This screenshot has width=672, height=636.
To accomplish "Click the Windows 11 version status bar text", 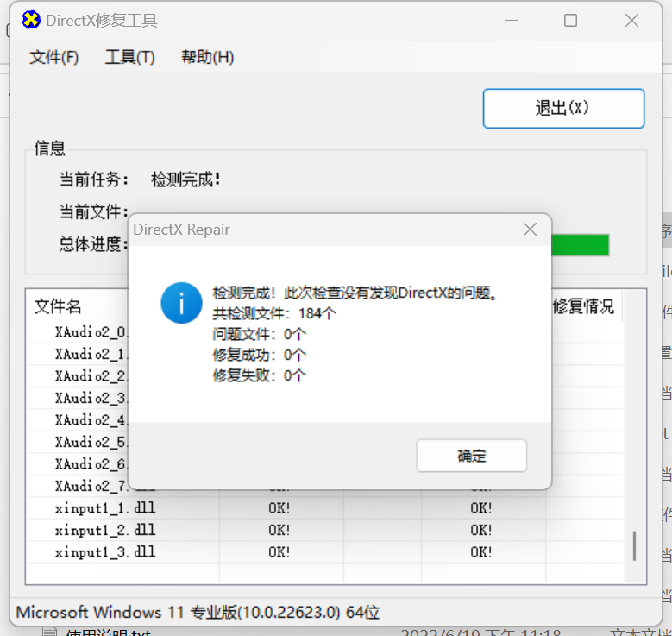I will (x=198, y=612).
